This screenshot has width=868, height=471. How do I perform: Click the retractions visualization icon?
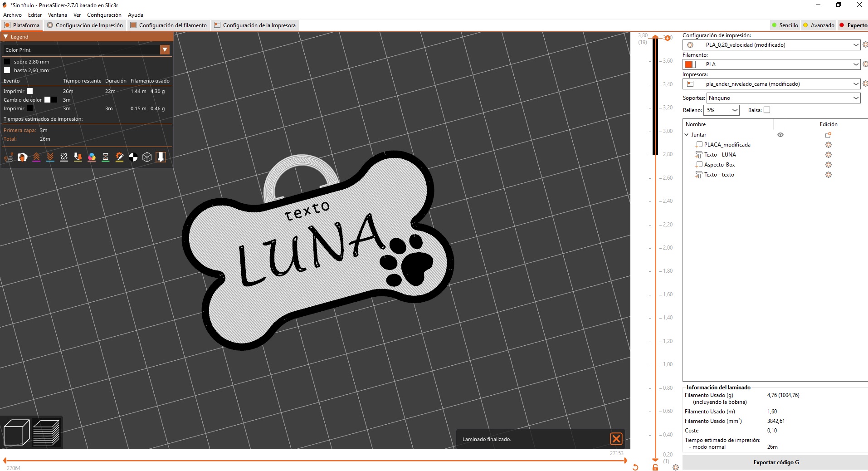tap(37, 157)
